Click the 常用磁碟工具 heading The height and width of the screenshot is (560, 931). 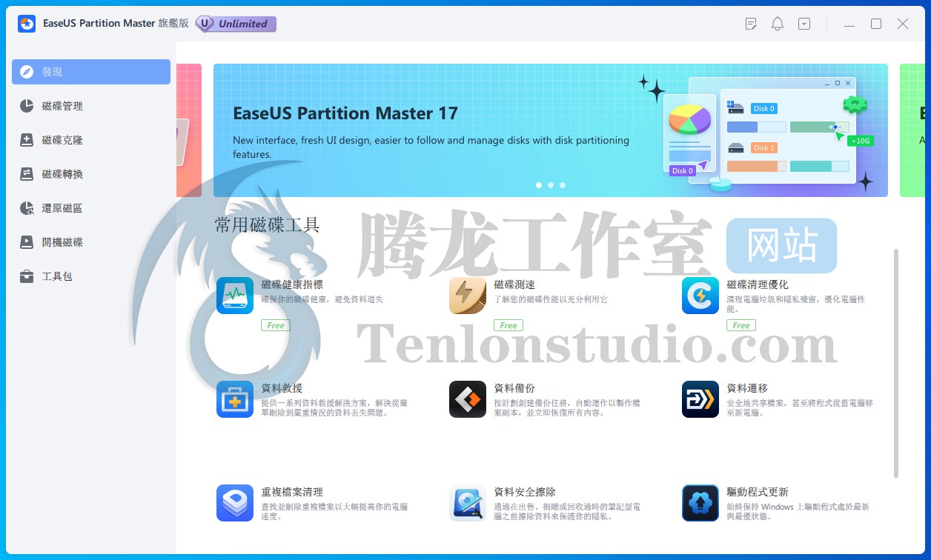coord(267,225)
